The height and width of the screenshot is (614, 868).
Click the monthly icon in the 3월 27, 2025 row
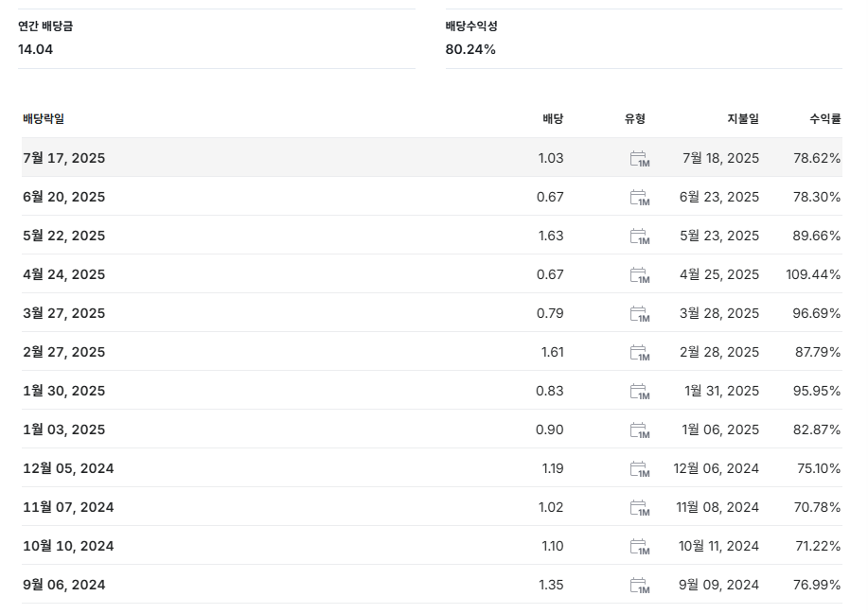(x=640, y=314)
